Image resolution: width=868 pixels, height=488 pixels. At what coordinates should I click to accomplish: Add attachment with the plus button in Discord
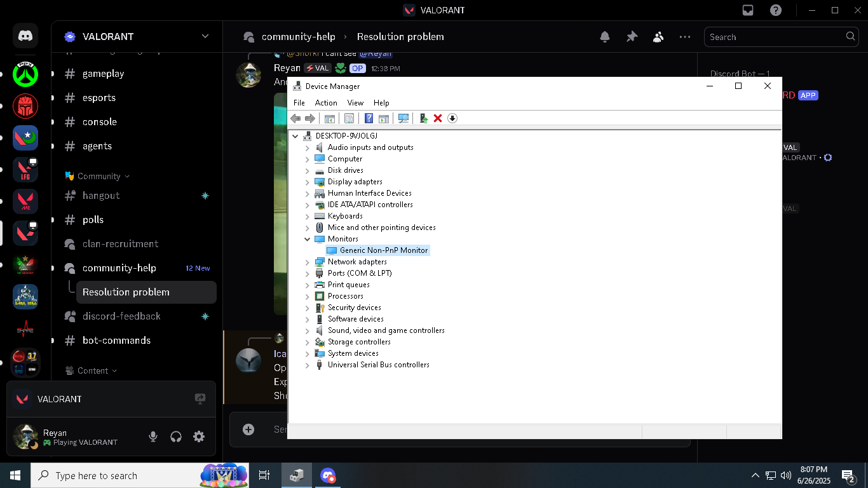coord(248,430)
